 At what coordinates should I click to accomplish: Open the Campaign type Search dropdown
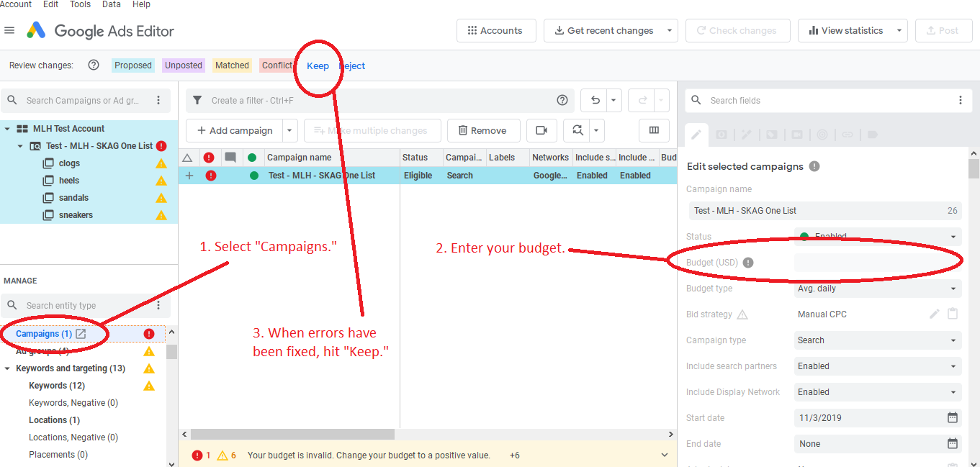(x=878, y=340)
